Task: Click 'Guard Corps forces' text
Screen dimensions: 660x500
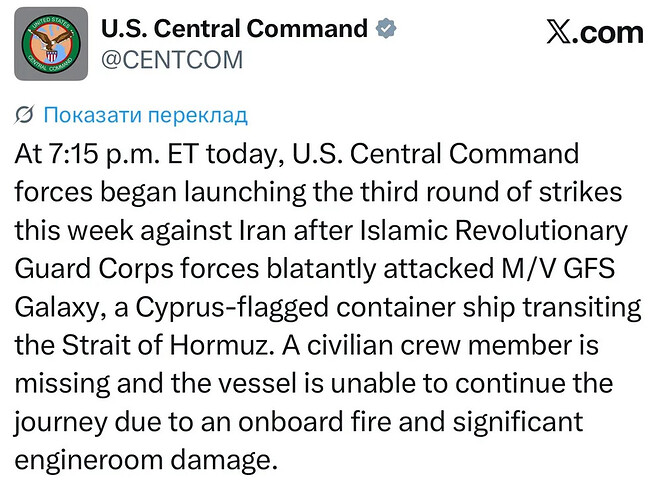Action: click(137, 269)
